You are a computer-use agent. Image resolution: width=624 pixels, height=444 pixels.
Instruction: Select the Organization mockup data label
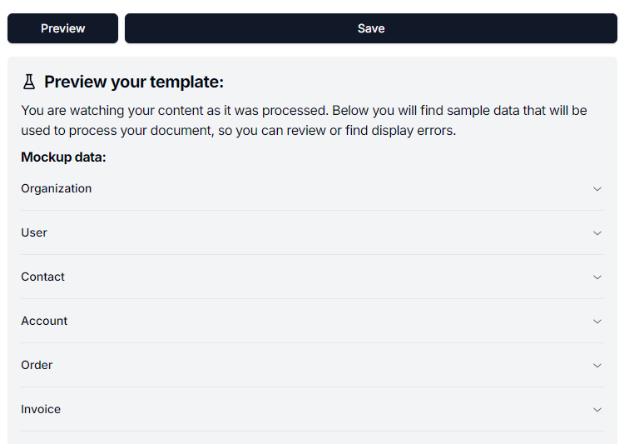(x=56, y=189)
